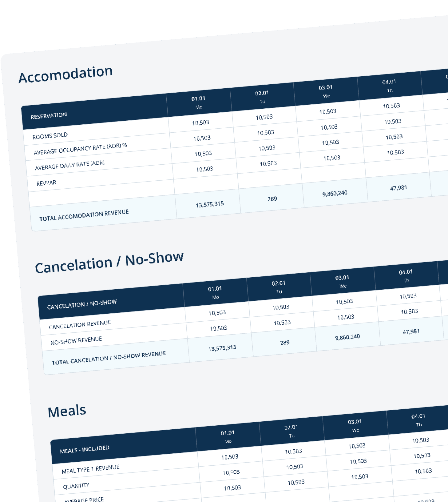Select AVERAGE DAILY RATE (ADR) row label

click(70, 165)
